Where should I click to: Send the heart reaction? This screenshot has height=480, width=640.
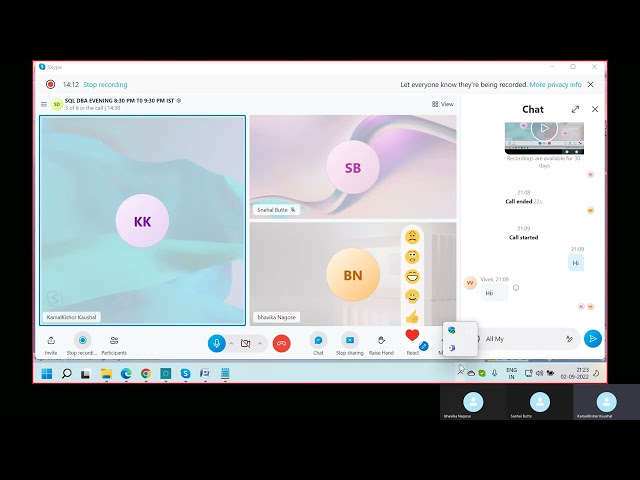pyautogui.click(x=412, y=336)
